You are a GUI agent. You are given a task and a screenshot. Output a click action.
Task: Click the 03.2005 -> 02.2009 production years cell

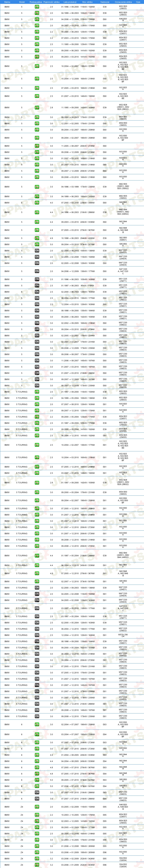coord(70,807)
